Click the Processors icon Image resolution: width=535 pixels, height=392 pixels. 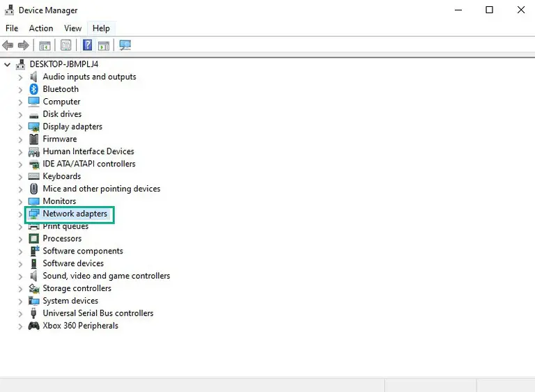pos(33,239)
